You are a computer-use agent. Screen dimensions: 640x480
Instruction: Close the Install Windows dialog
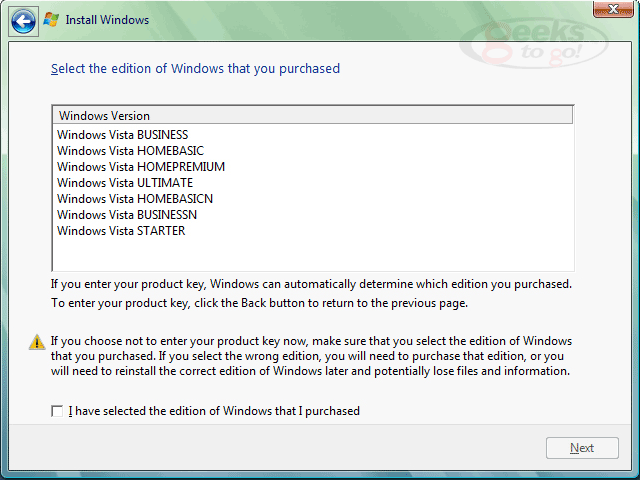click(x=613, y=9)
